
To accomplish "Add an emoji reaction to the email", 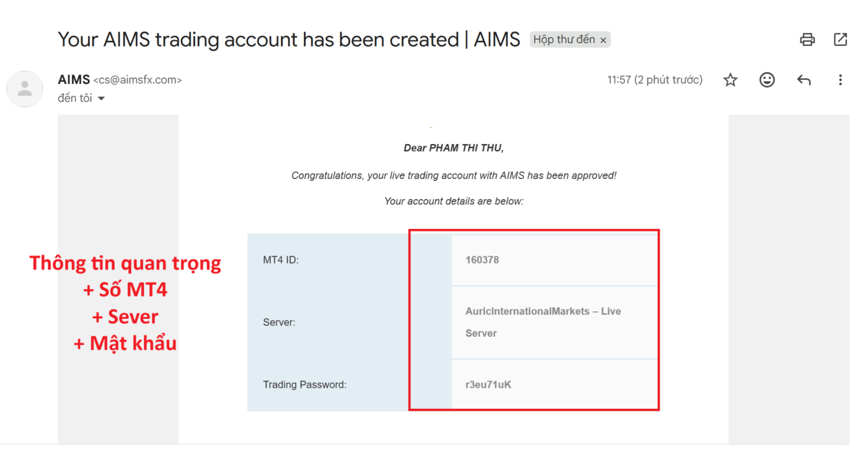I will pyautogui.click(x=767, y=80).
